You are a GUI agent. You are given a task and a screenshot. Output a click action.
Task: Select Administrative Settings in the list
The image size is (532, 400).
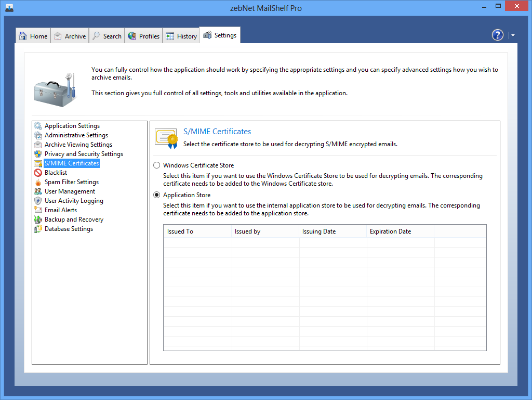[76, 135]
